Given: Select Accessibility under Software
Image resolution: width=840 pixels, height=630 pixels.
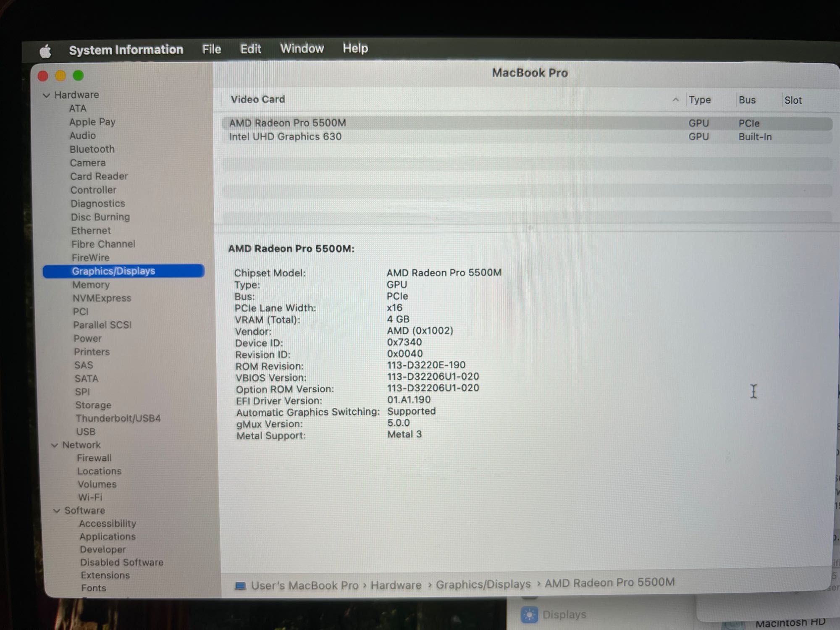Looking at the screenshot, I should point(108,524).
